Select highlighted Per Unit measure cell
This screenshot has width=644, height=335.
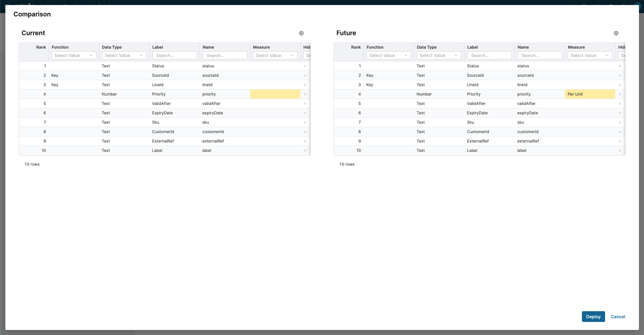point(590,94)
